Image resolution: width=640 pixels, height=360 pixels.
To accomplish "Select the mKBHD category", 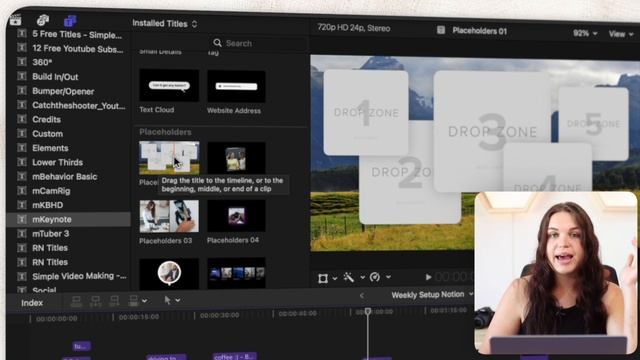I will click(48, 205).
